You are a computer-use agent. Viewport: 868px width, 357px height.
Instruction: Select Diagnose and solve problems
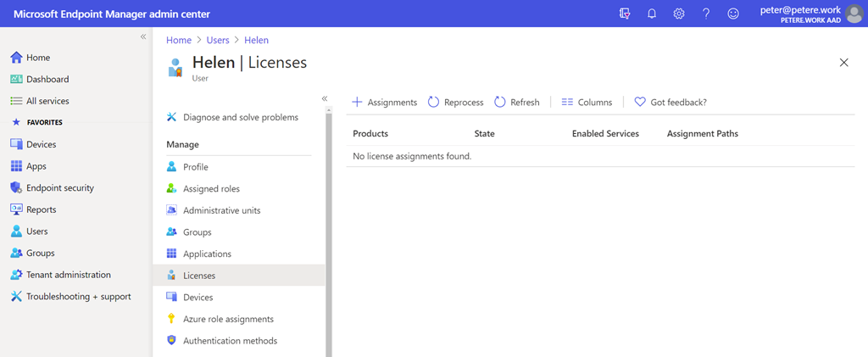point(240,117)
